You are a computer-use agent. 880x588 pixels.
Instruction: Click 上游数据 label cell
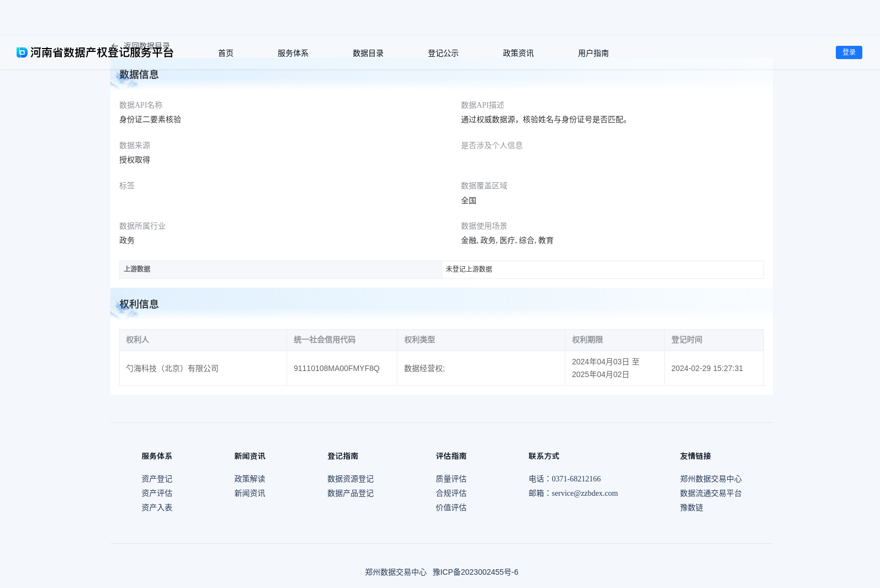click(280, 269)
